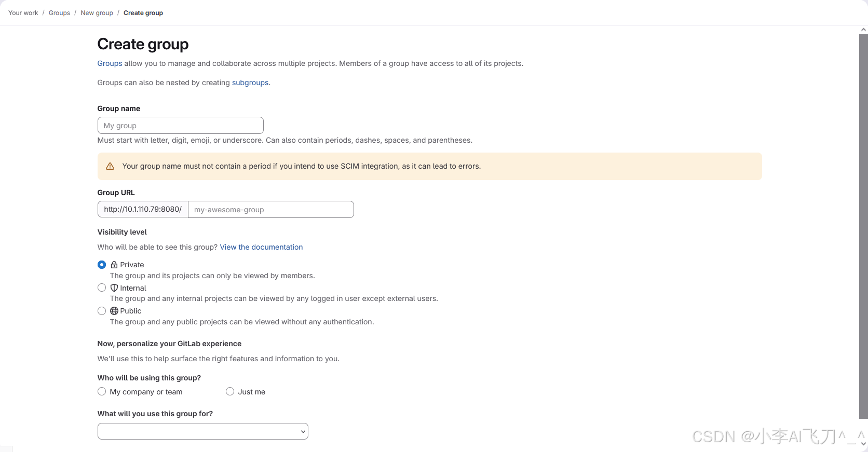Follow the subgroups link
The width and height of the screenshot is (868, 452).
tap(250, 83)
